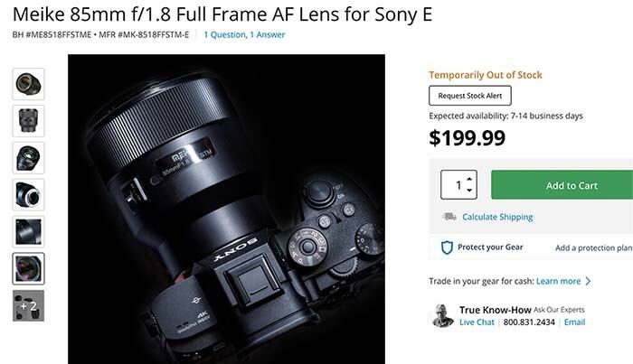
Task: Start a Live Chat with experts
Action: 477,322
